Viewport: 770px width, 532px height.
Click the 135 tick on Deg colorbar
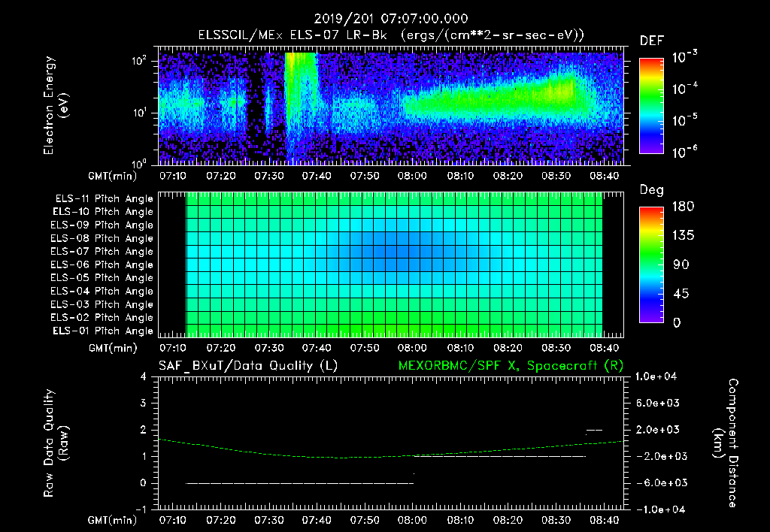(x=683, y=236)
